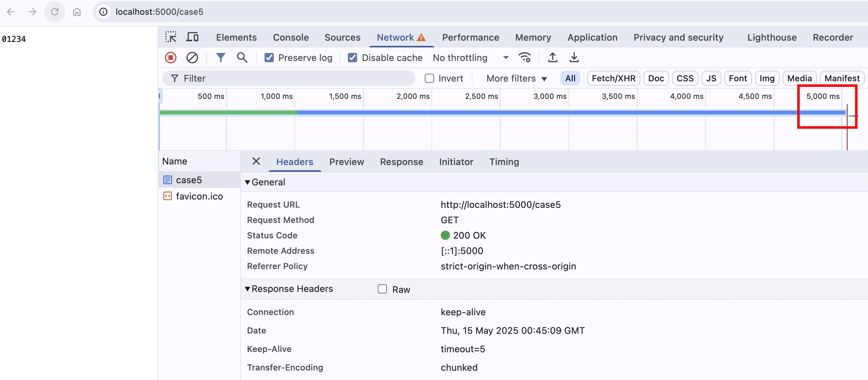Screen dimensions: 868x380
Task: Activate the inspect element picker icon
Action: [x=171, y=37]
